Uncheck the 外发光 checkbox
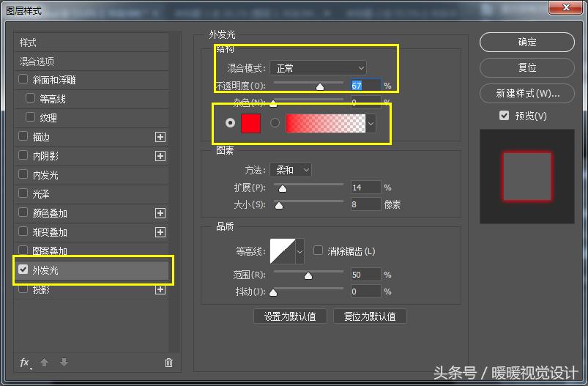 pyautogui.click(x=23, y=270)
